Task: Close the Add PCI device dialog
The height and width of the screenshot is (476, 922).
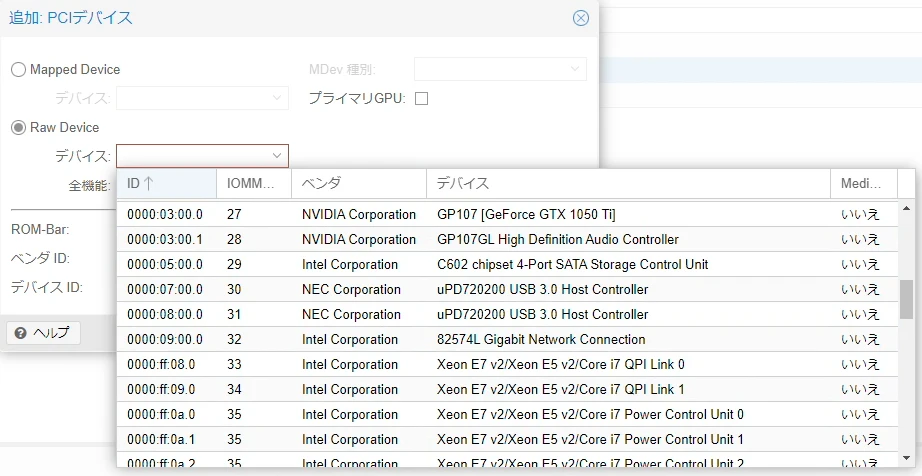Action: click(580, 18)
